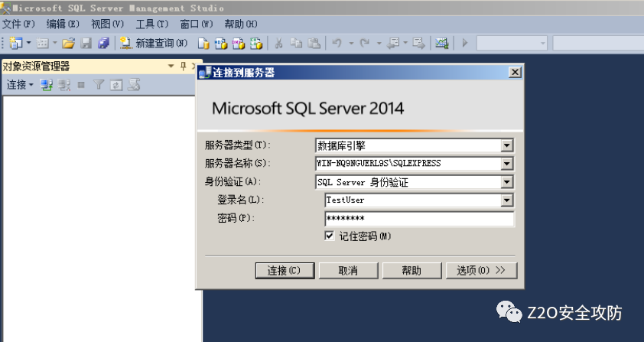Click the 帮助 help button in dialog
Viewport: 644px width, 342px height.
click(412, 271)
